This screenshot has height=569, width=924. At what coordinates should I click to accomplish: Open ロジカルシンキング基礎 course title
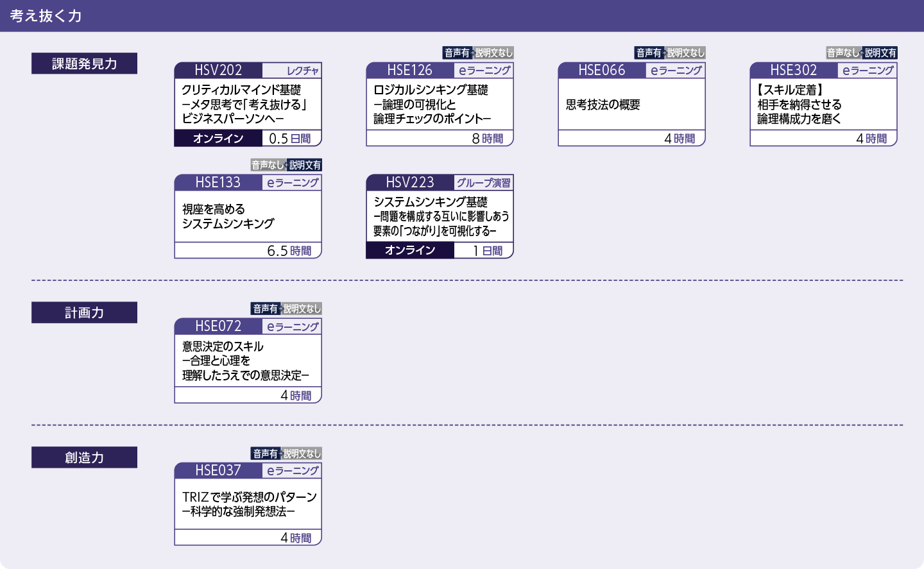[x=431, y=90]
